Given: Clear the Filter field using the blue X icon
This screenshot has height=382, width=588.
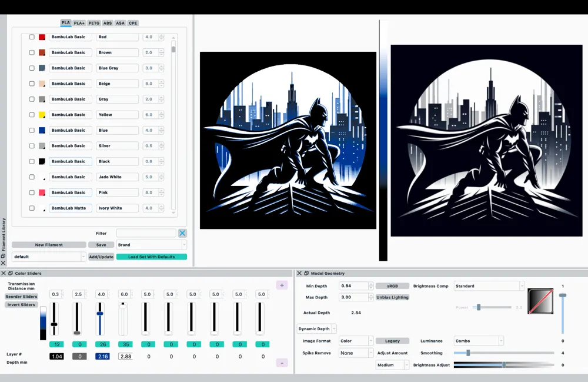Looking at the screenshot, I should [x=182, y=232].
